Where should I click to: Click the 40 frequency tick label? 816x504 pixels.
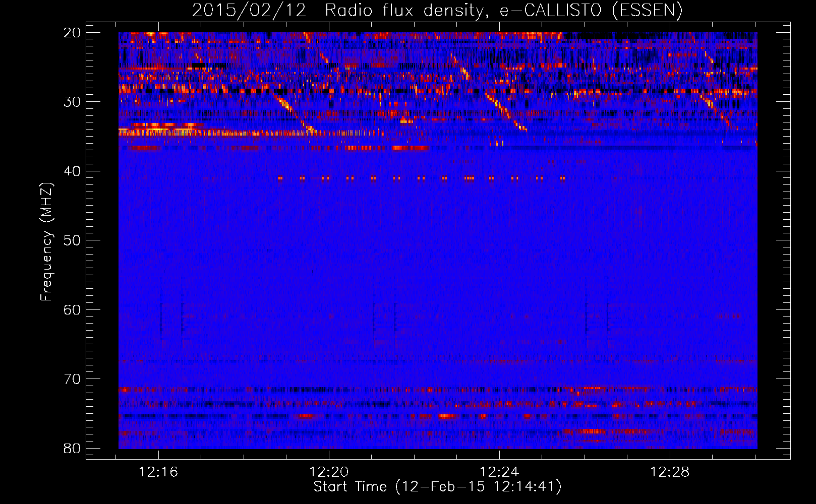click(72, 171)
